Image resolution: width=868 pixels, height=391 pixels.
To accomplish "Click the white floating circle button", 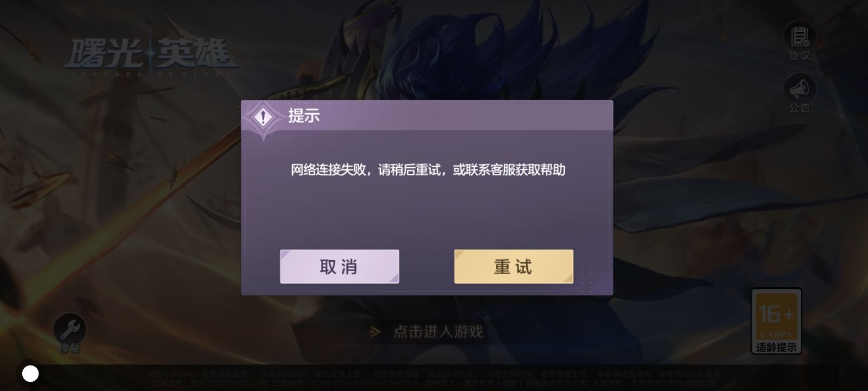I will [30, 374].
